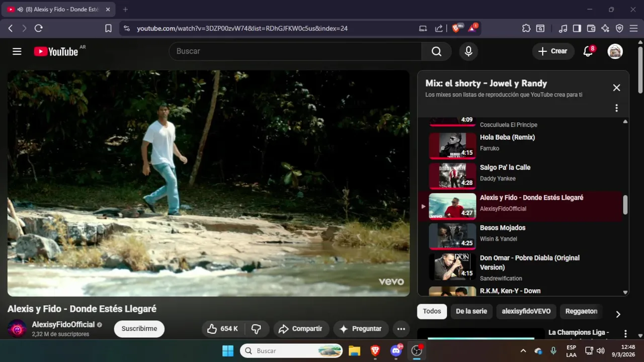
Task: View site information icon left of URL
Action: click(126, 28)
